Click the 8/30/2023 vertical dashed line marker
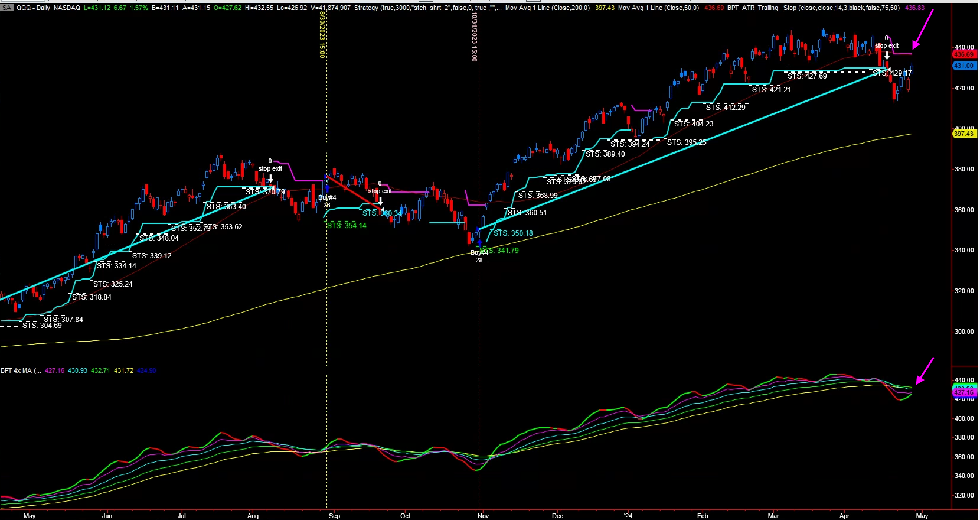Viewport: 980px width, 520px height. (322, 34)
